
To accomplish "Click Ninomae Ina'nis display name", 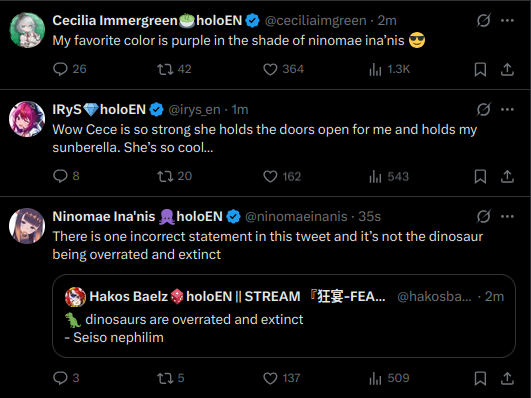I will [x=104, y=216].
